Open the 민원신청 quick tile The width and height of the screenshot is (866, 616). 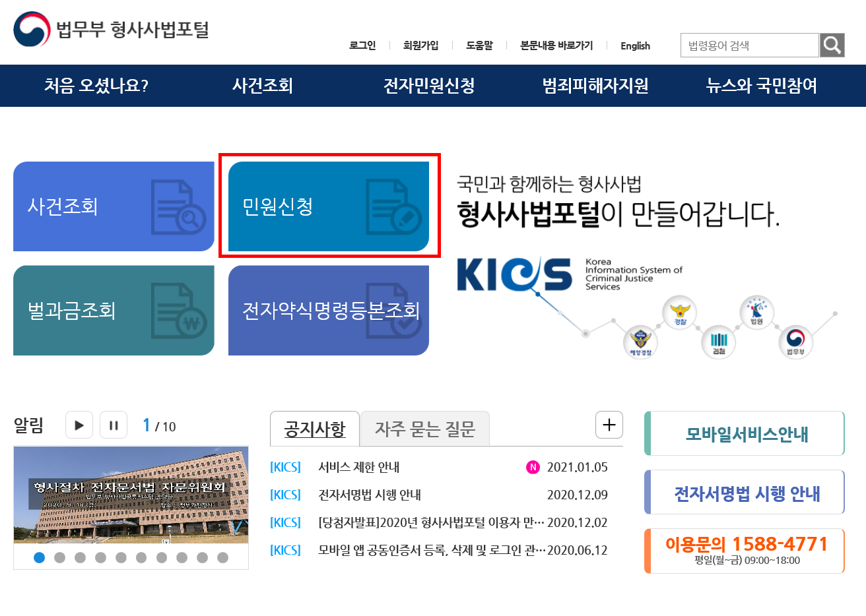[x=329, y=206]
